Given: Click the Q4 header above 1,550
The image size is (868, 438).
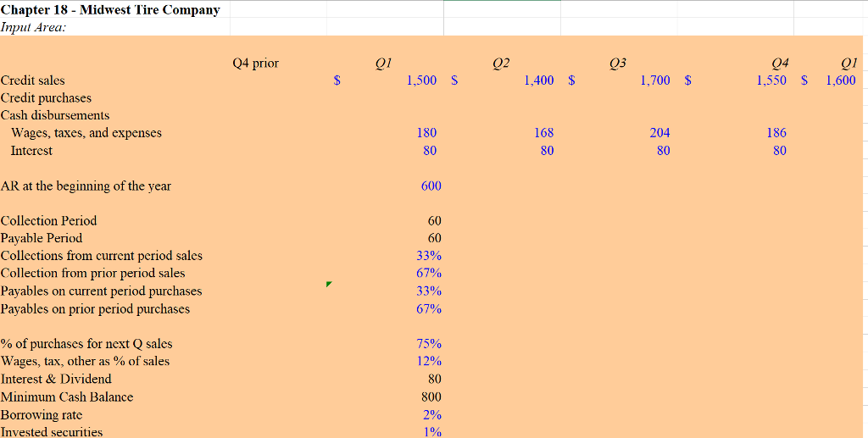Looking at the screenshot, I should coord(781,64).
